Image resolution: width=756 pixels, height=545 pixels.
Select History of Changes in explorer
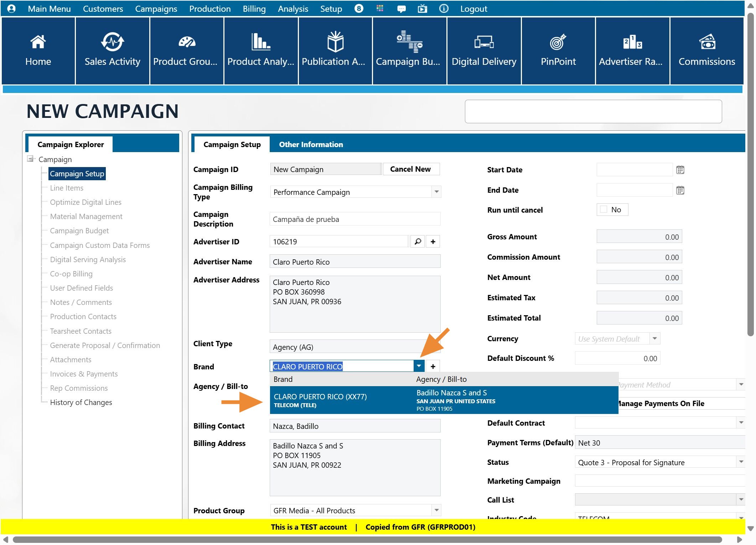coord(81,402)
